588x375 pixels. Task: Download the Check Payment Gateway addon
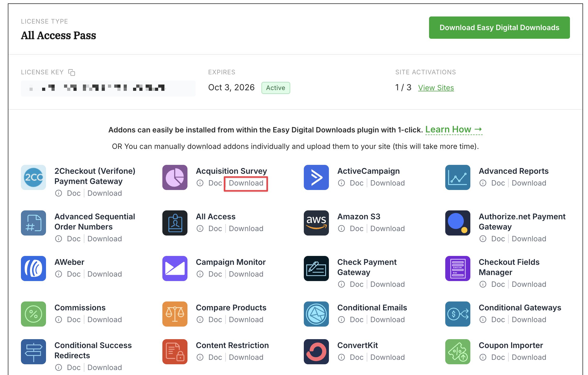(387, 284)
